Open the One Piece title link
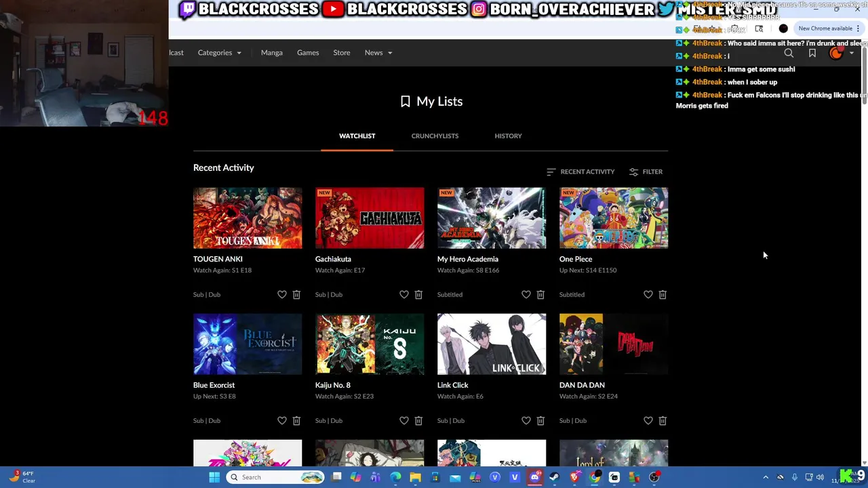Image resolution: width=868 pixels, height=488 pixels. point(576,259)
